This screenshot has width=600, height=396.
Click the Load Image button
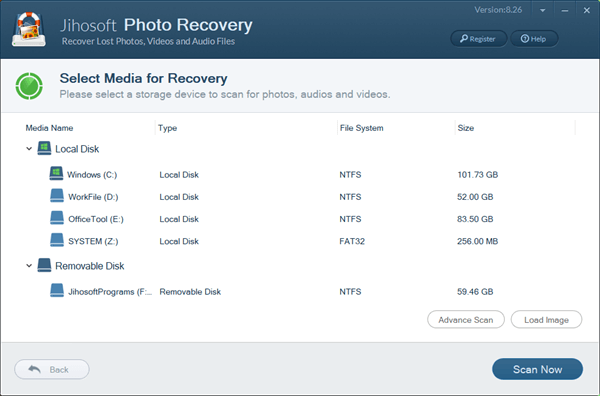[546, 319]
